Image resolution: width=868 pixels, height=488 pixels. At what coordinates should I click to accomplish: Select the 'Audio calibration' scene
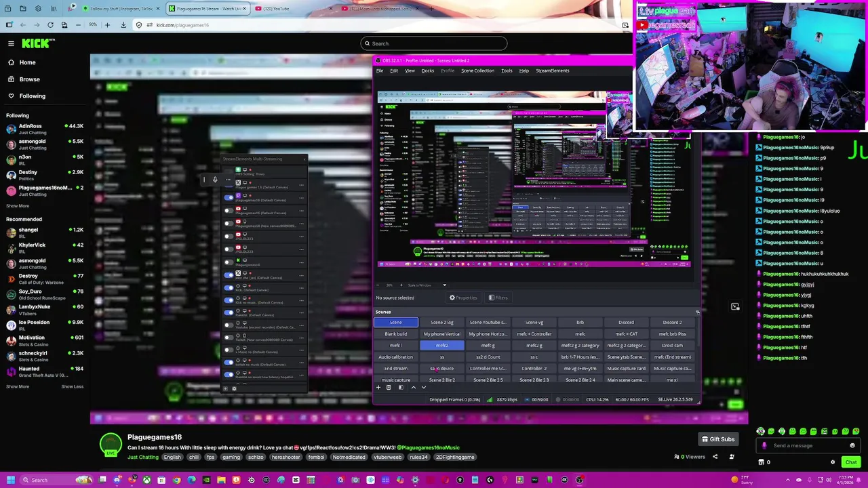click(x=396, y=357)
